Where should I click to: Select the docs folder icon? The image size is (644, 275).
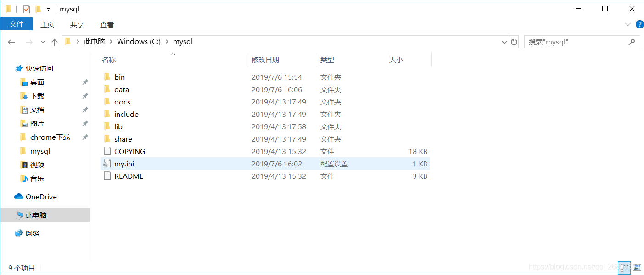[107, 102]
